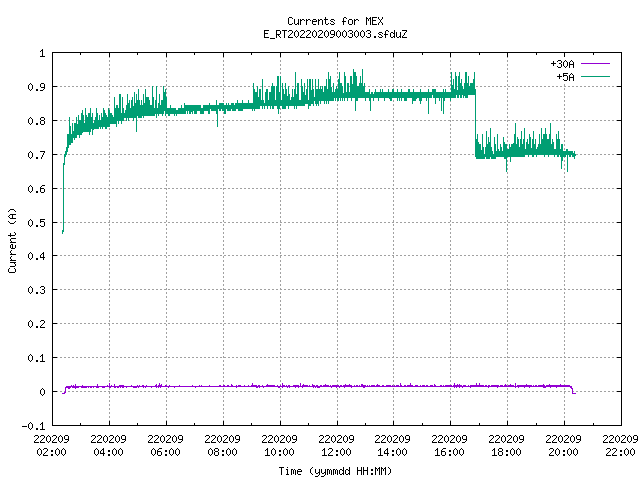Click x-axis tick label 220209 08:00

(222, 446)
